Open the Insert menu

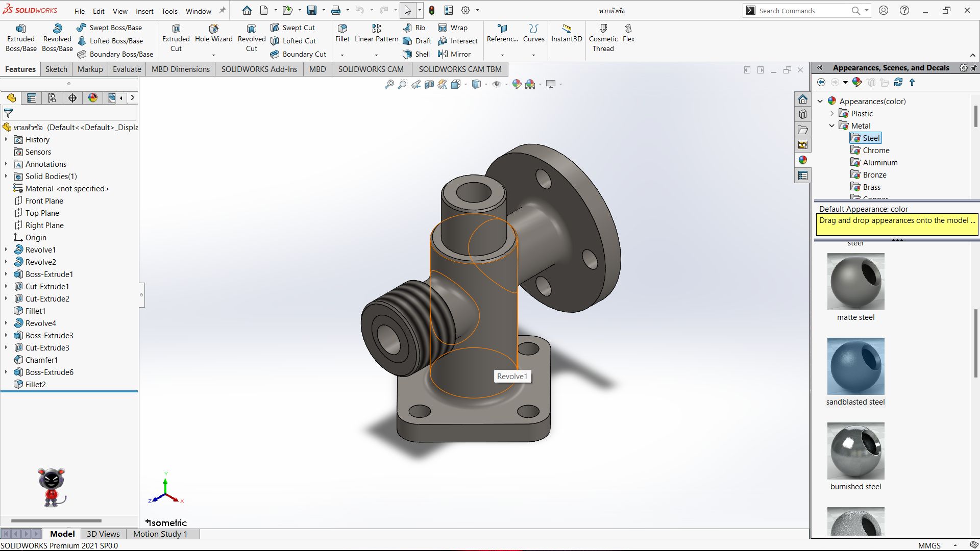pos(144,11)
